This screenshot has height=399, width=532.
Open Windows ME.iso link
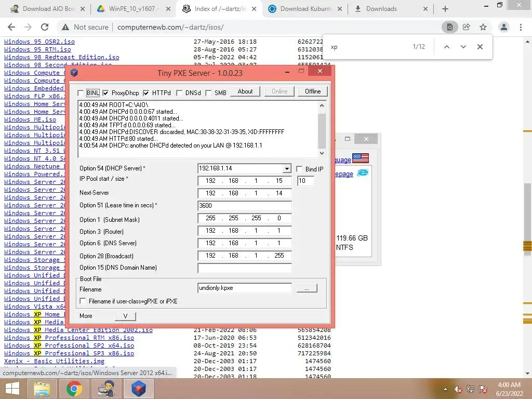pos(30,120)
